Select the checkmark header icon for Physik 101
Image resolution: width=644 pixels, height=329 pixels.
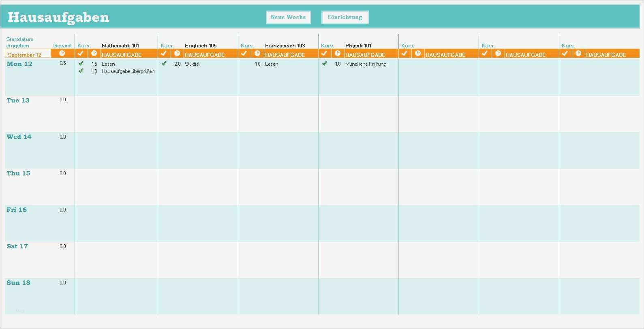pyautogui.click(x=324, y=53)
